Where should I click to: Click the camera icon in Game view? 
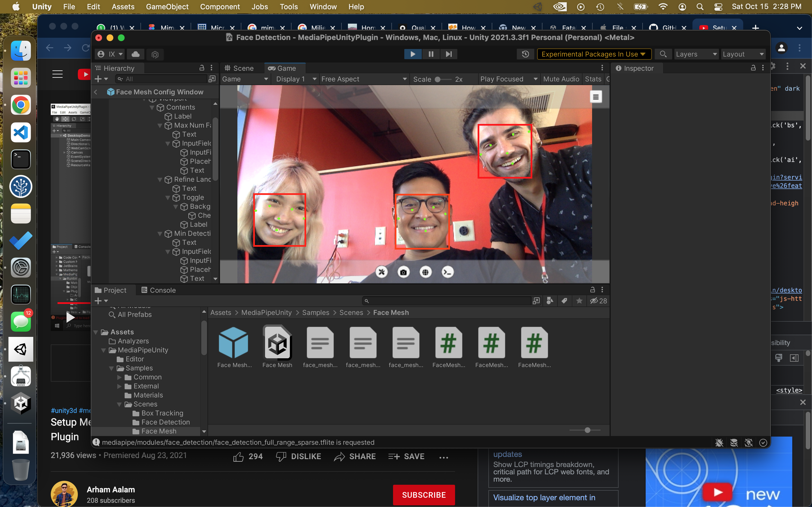click(403, 272)
